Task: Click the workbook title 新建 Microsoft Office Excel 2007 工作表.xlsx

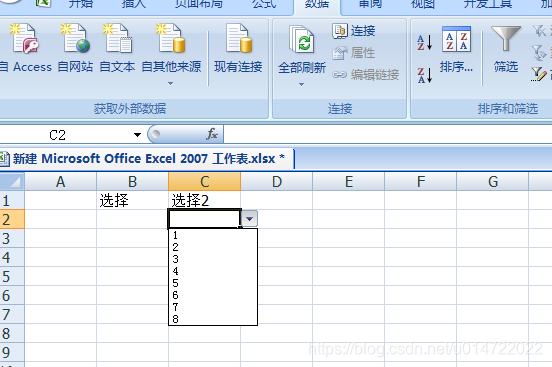Action: [x=144, y=159]
